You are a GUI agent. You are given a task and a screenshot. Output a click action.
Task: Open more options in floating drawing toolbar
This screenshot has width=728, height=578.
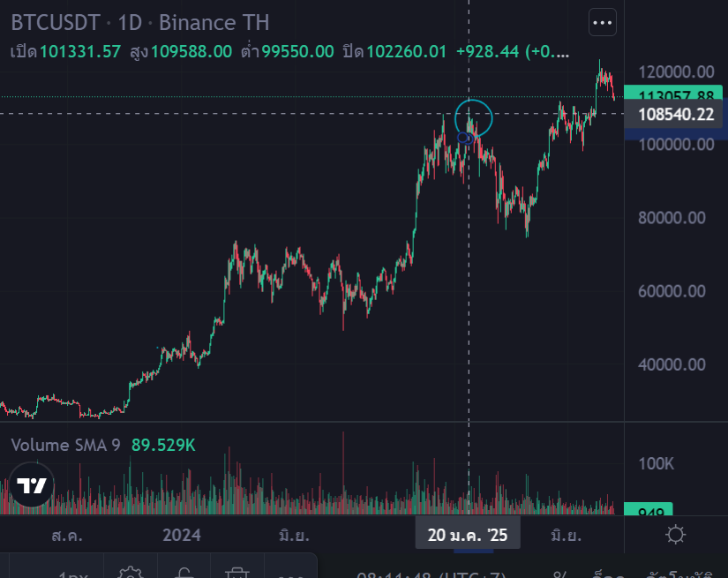(x=291, y=573)
